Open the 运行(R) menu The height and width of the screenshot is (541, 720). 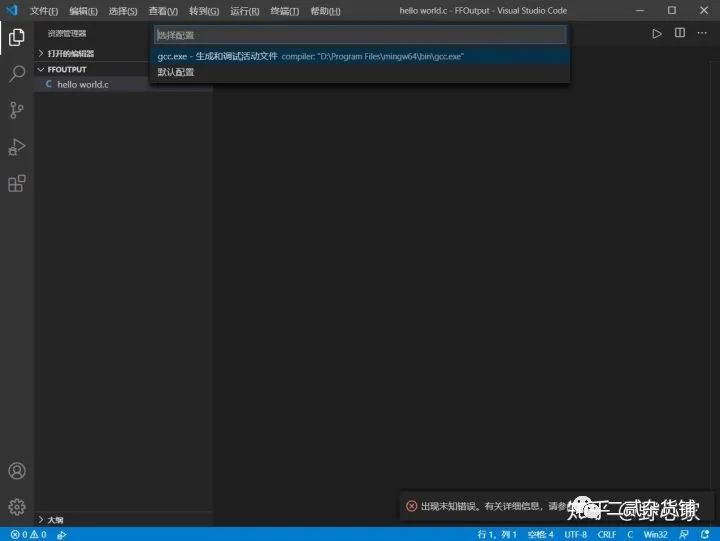pos(244,11)
